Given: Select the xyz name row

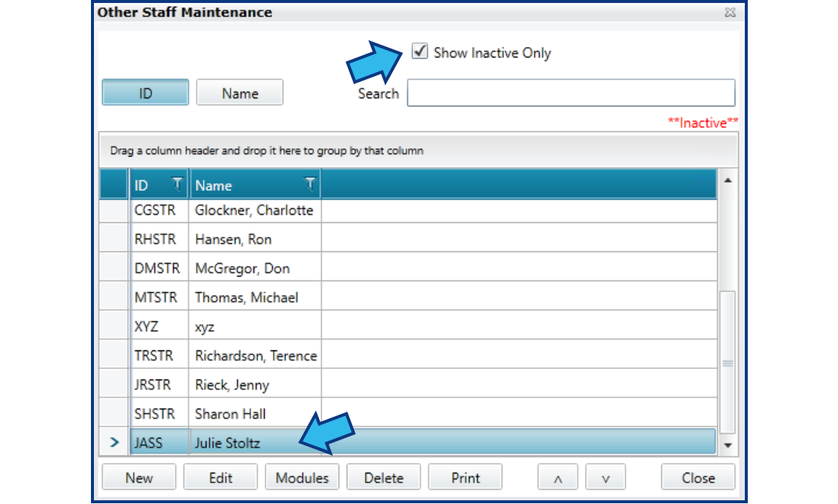Looking at the screenshot, I should [409, 326].
